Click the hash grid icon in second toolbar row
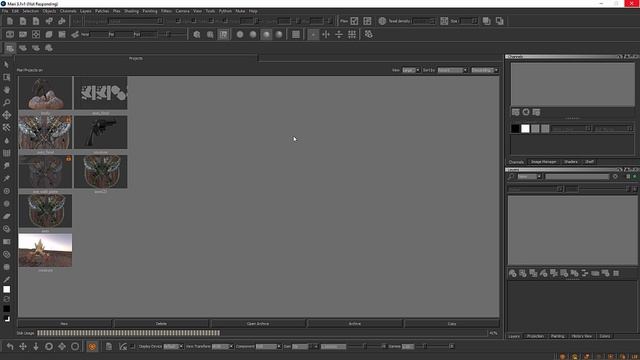This screenshot has width=640, height=360. (352, 34)
